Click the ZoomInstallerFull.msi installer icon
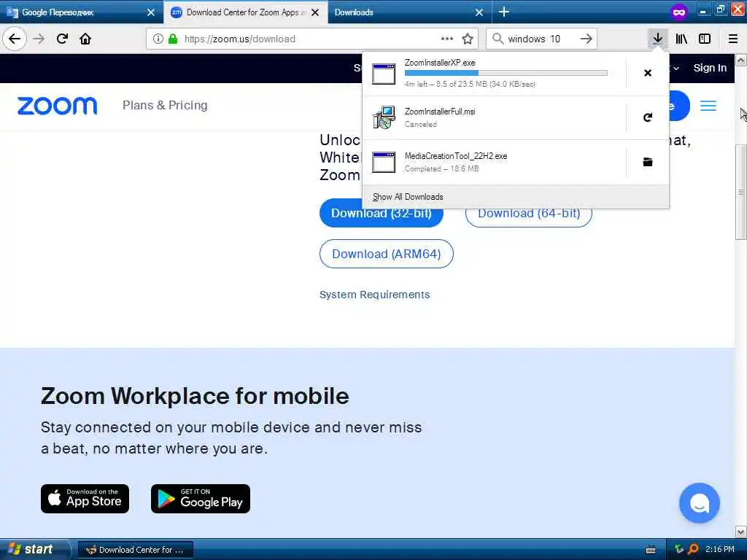Image resolution: width=747 pixels, height=560 pixels. (x=384, y=117)
